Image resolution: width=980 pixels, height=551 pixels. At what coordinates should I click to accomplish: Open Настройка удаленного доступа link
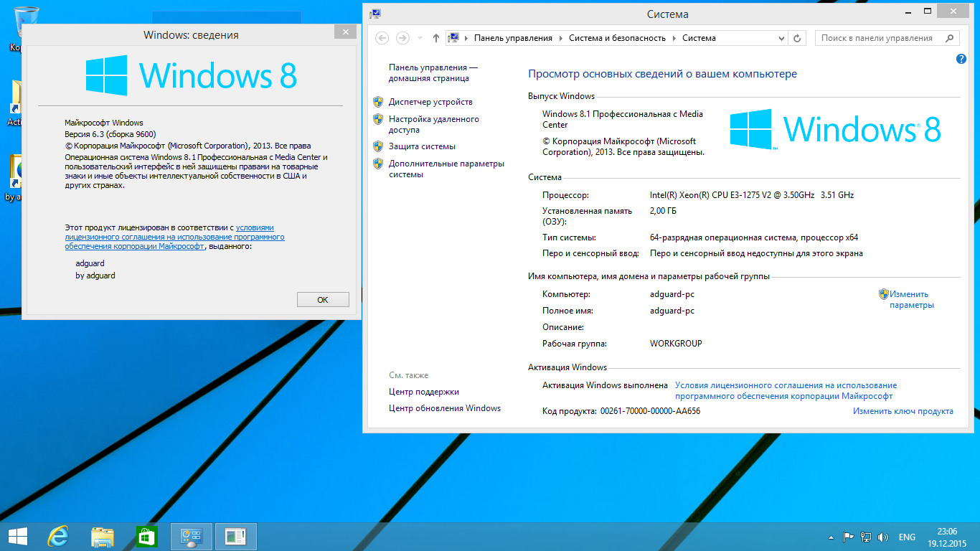coord(434,125)
